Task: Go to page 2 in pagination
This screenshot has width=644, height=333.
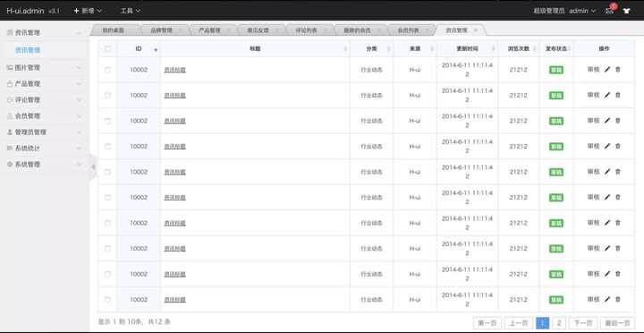Action: coord(558,323)
